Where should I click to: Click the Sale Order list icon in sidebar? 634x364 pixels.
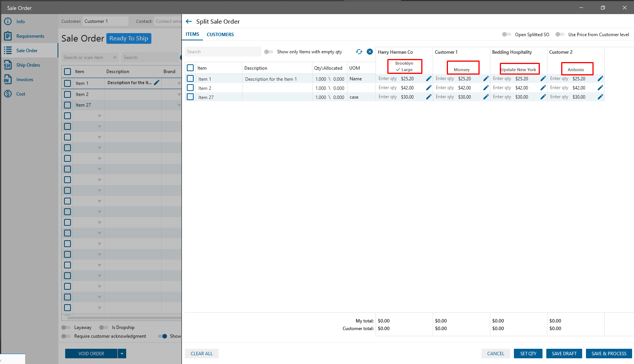click(8, 50)
